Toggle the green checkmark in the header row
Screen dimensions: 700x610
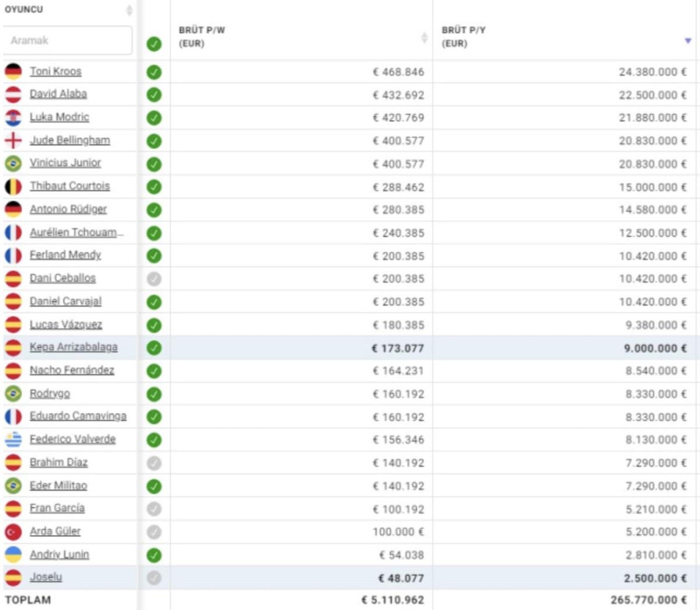[x=154, y=44]
